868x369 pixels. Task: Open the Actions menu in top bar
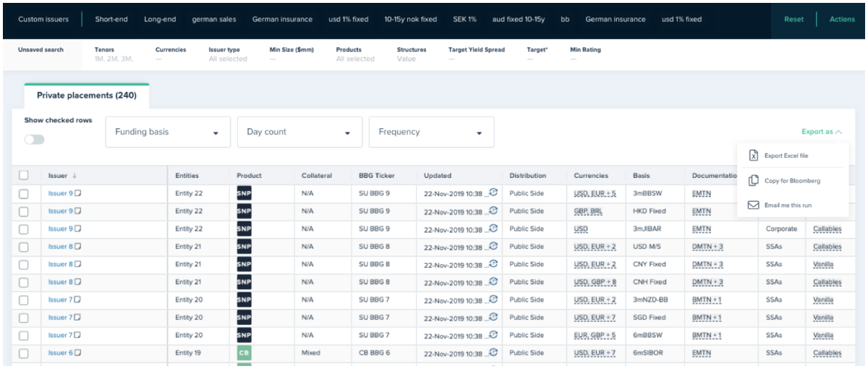click(842, 20)
